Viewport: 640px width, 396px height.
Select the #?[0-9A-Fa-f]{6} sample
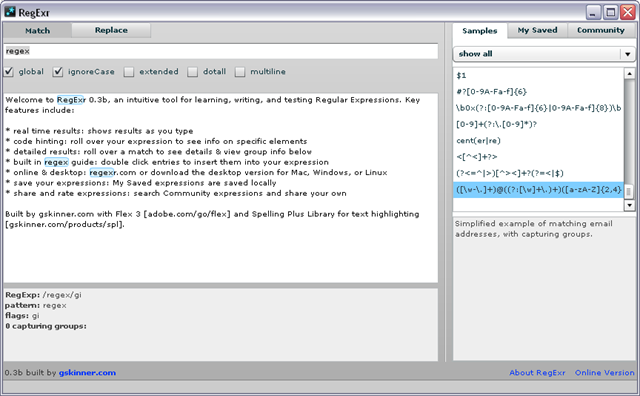tap(538, 91)
